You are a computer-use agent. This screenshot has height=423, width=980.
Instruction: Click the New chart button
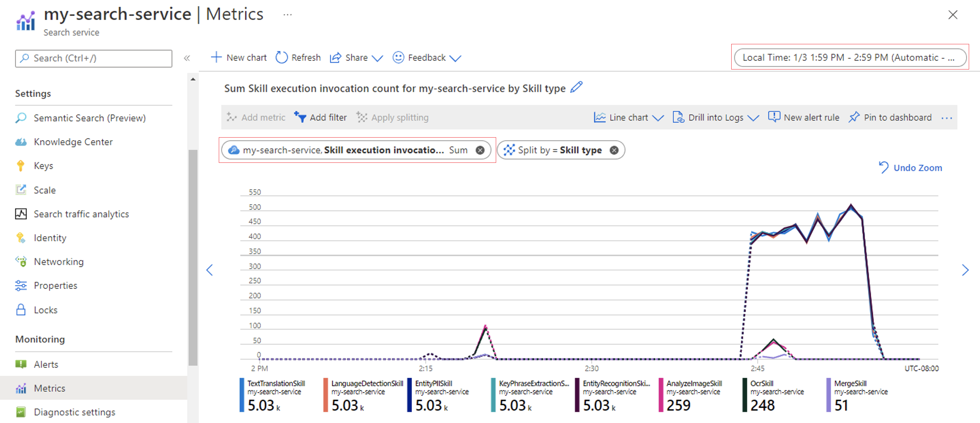coord(239,57)
